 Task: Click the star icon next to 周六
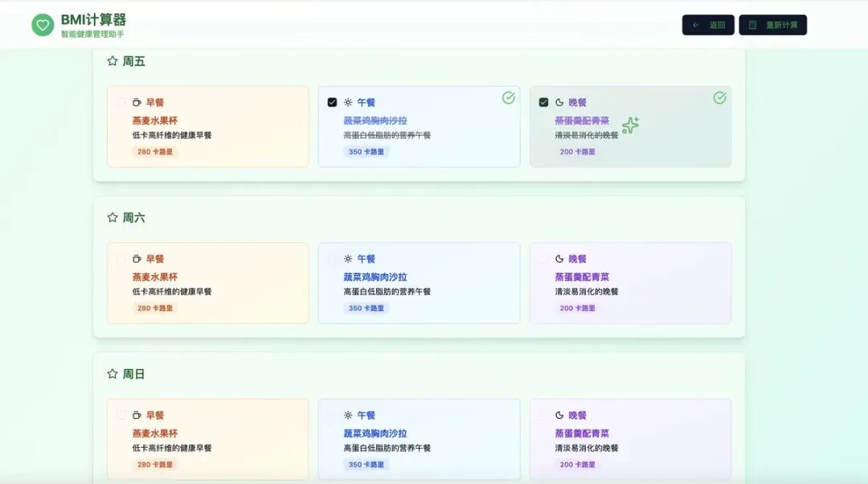pos(111,216)
